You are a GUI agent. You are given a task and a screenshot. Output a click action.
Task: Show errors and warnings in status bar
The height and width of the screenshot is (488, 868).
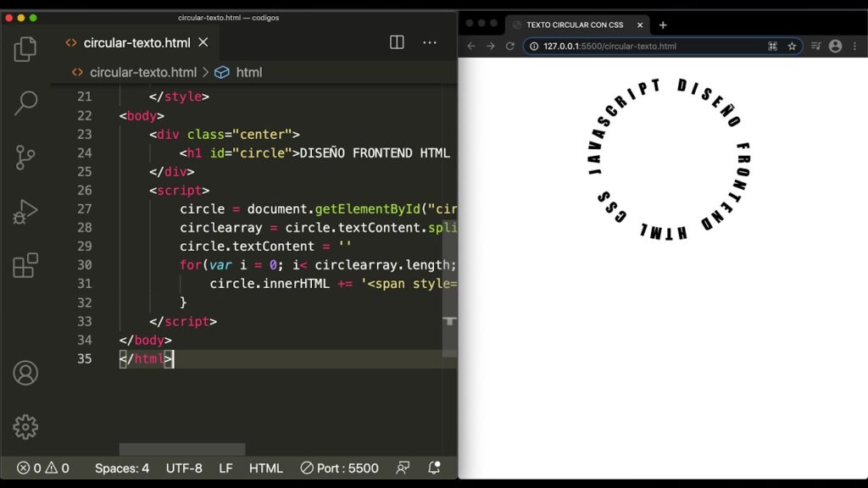click(43, 469)
